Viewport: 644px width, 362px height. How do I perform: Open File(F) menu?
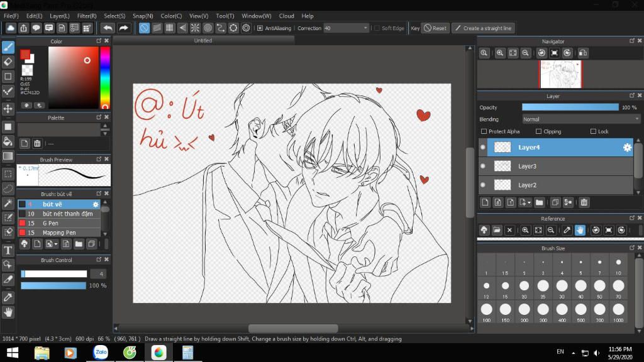click(x=11, y=16)
